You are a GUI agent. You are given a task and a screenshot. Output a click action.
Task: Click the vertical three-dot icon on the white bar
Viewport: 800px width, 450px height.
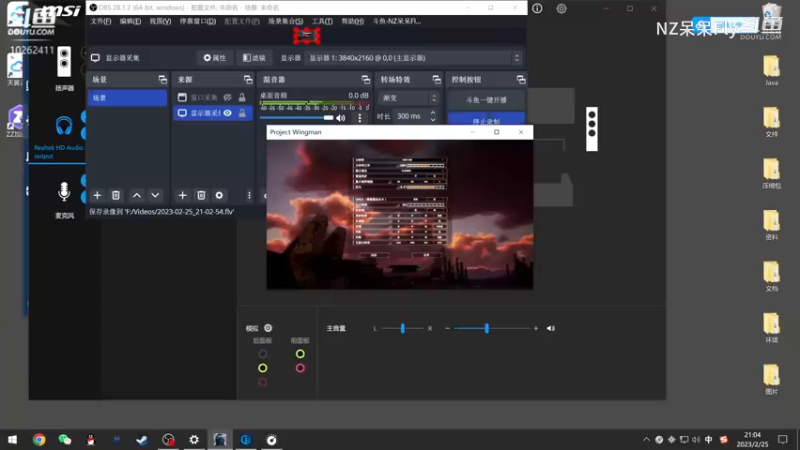[592, 129]
